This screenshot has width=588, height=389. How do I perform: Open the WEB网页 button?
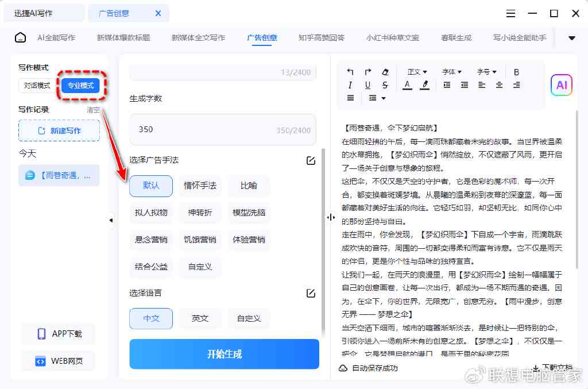tap(58, 361)
